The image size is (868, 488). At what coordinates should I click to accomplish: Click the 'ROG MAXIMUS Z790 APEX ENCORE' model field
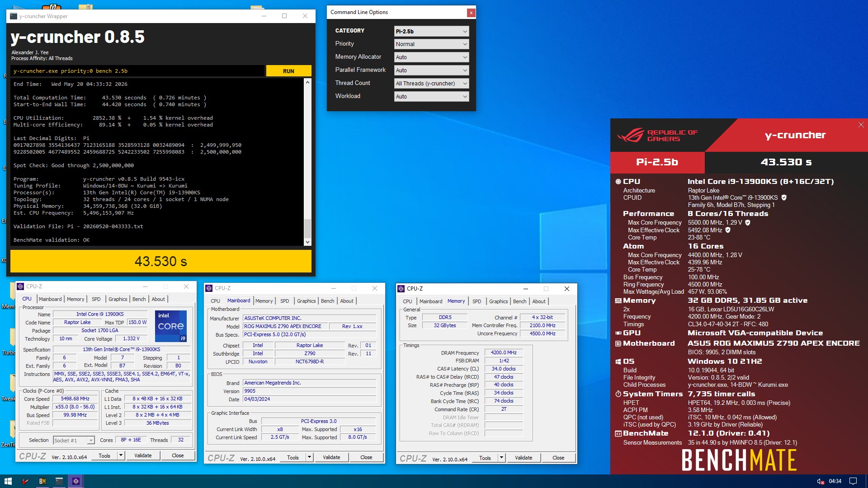click(284, 326)
